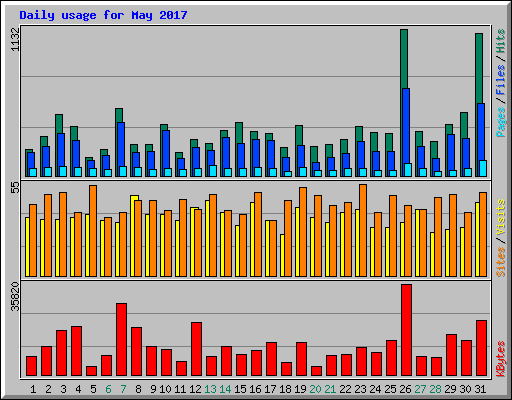Screen dimensions: 512x400
Task: Click day label 15 on x-axis
Action: coord(240,389)
